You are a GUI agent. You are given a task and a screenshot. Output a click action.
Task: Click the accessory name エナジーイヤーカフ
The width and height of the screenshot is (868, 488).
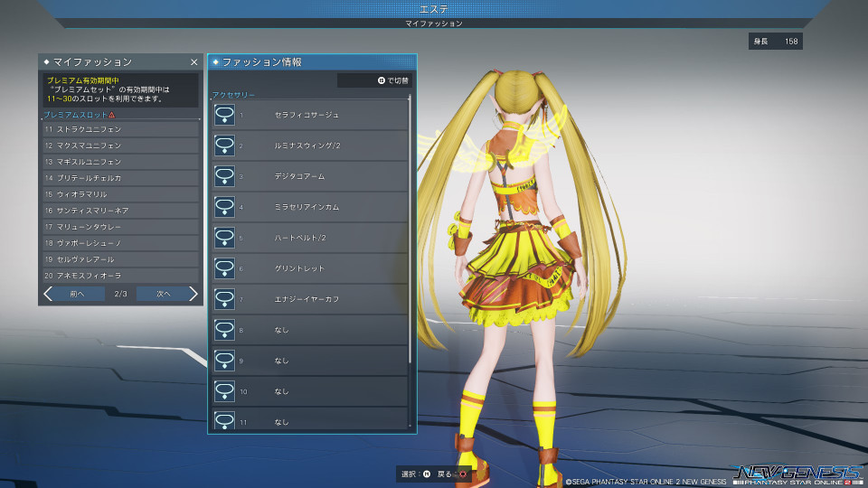(307, 299)
